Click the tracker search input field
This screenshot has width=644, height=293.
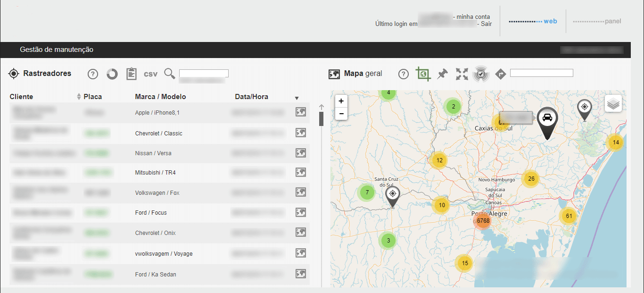204,73
